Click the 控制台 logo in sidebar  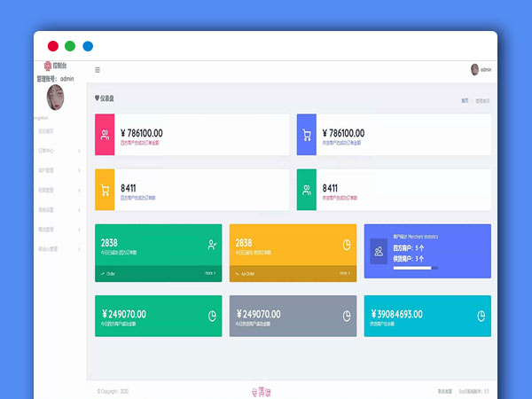[x=54, y=66]
